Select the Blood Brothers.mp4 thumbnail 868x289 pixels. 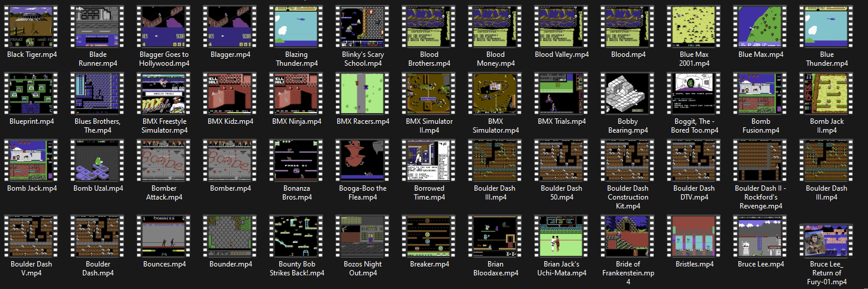pyautogui.click(x=430, y=26)
